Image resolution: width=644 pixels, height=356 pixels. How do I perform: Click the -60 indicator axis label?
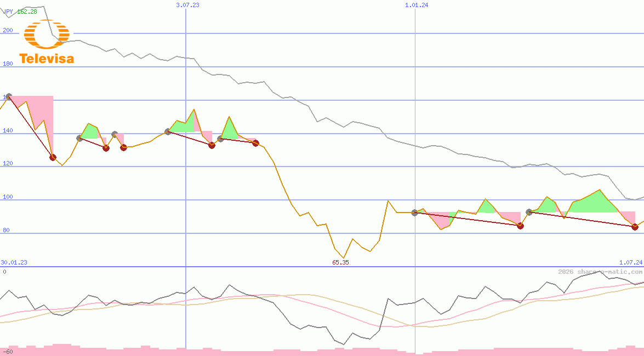point(8,351)
